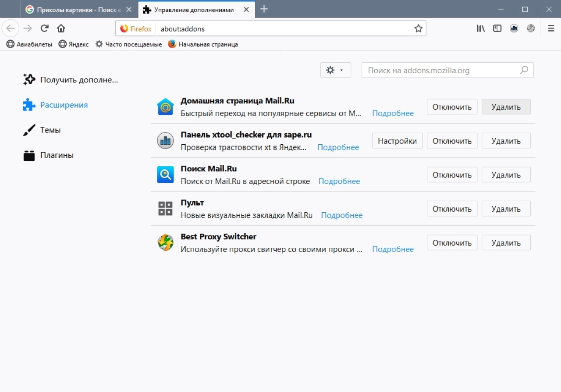Open Начальная страница bookmark

(203, 44)
